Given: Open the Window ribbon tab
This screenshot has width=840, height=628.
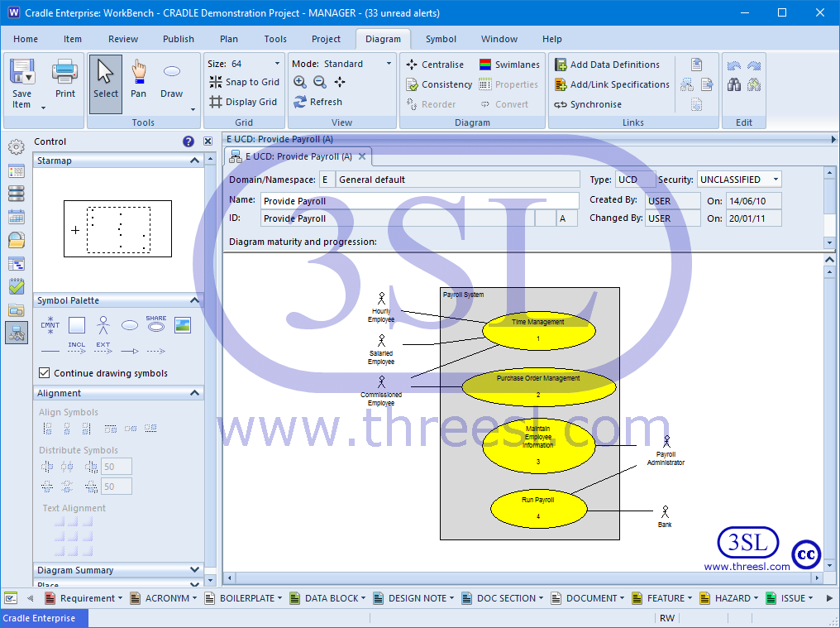Looking at the screenshot, I should coord(499,39).
